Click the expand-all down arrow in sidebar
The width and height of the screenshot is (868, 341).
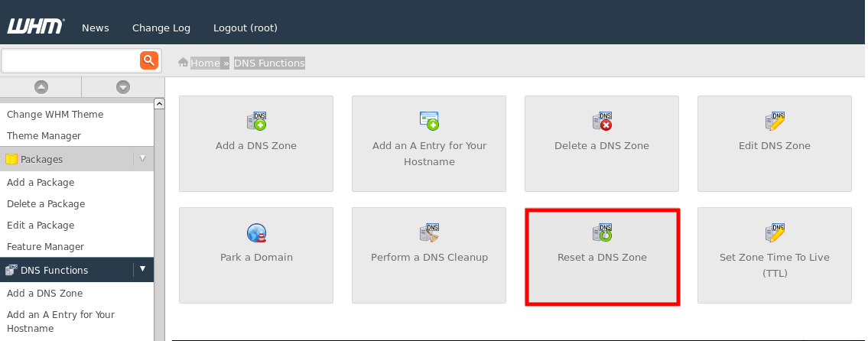point(122,87)
